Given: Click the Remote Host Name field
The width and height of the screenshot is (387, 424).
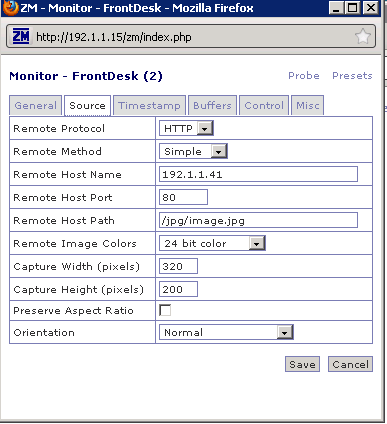Looking at the screenshot, I should tap(258, 174).
